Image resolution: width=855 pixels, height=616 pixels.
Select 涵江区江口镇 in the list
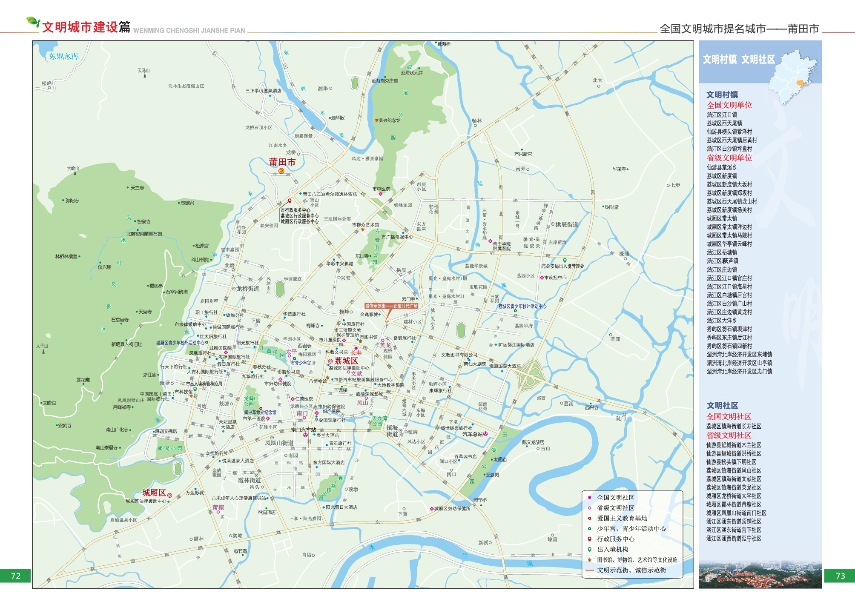click(722, 115)
